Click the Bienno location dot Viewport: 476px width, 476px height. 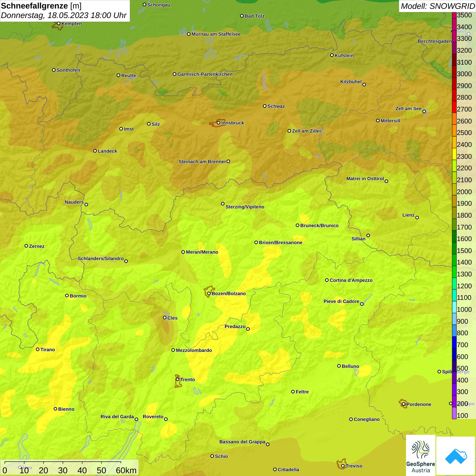coord(55,409)
